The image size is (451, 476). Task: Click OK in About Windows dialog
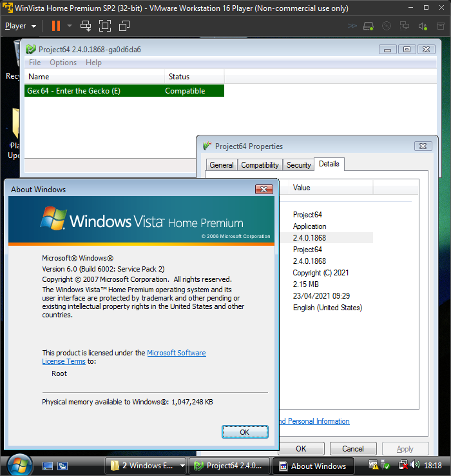coord(245,432)
